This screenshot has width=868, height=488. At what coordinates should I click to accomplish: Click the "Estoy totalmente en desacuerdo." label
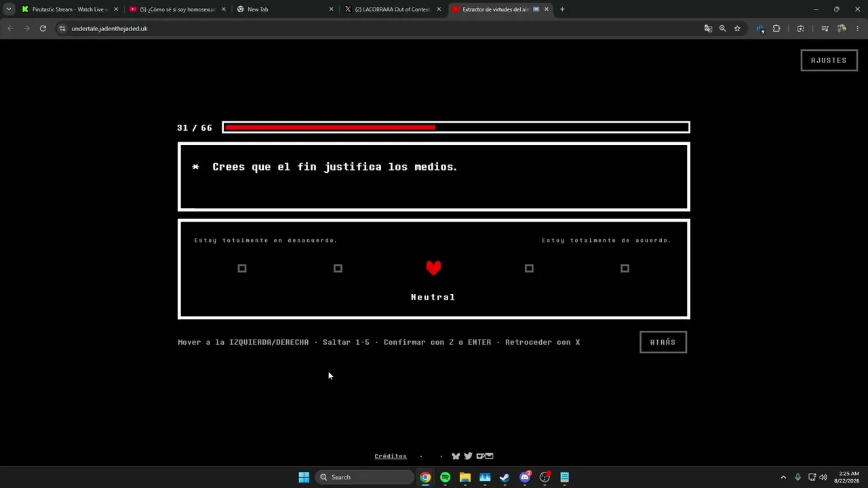pyautogui.click(x=266, y=241)
